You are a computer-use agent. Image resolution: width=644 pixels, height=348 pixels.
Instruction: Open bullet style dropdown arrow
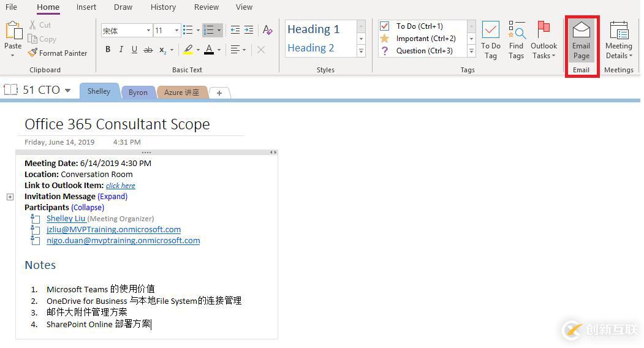pos(198,31)
